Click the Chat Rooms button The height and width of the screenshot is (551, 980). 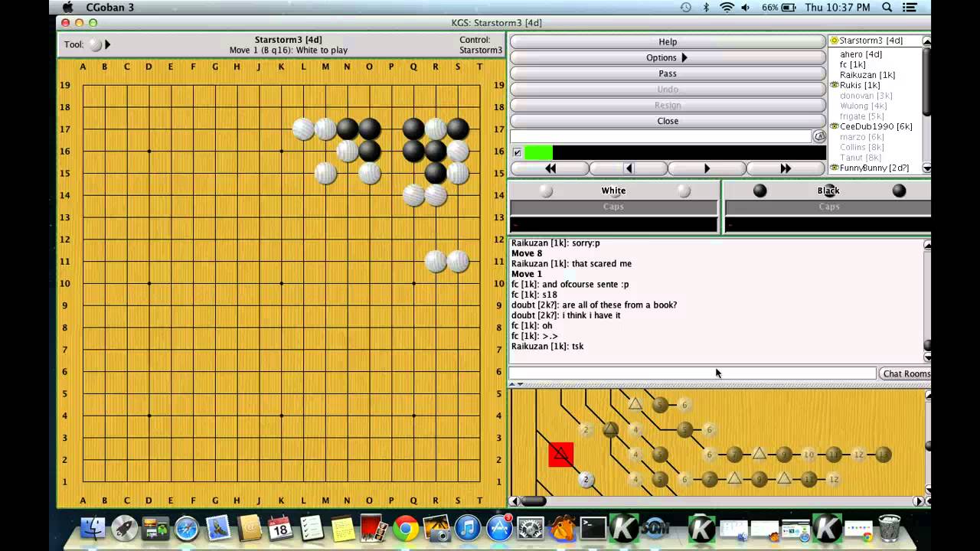click(905, 373)
